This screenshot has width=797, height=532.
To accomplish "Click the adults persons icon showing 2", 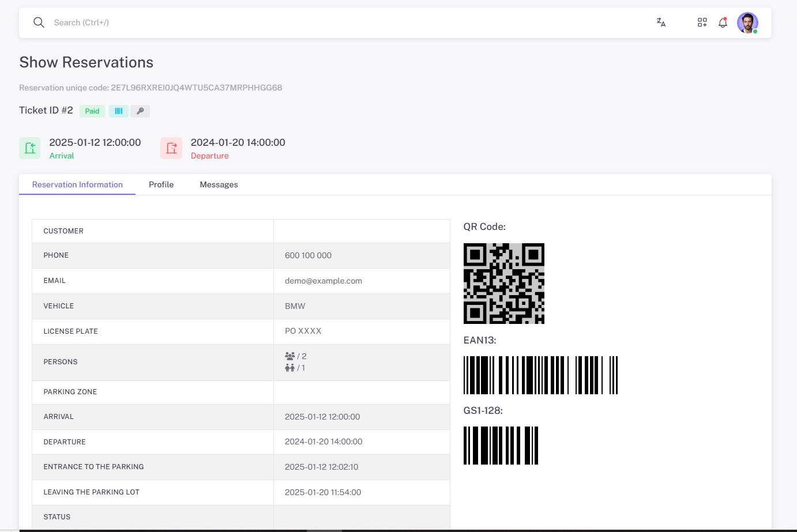I will (x=290, y=356).
